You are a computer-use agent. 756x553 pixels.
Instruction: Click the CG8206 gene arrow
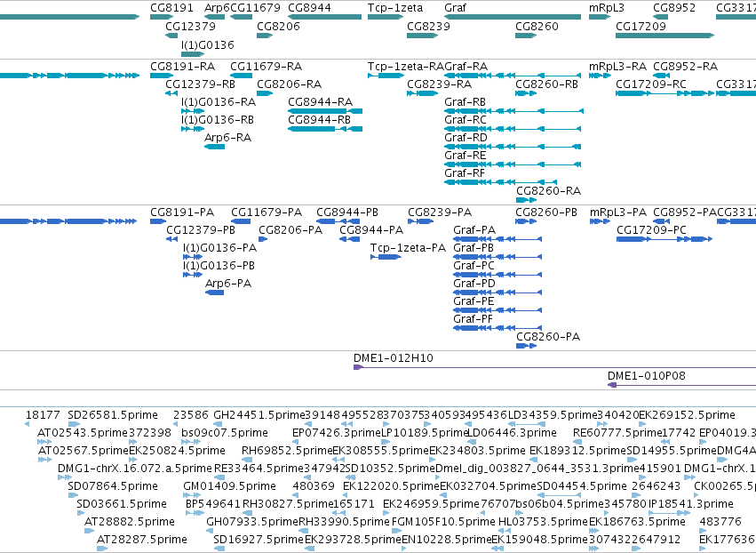tap(265, 36)
